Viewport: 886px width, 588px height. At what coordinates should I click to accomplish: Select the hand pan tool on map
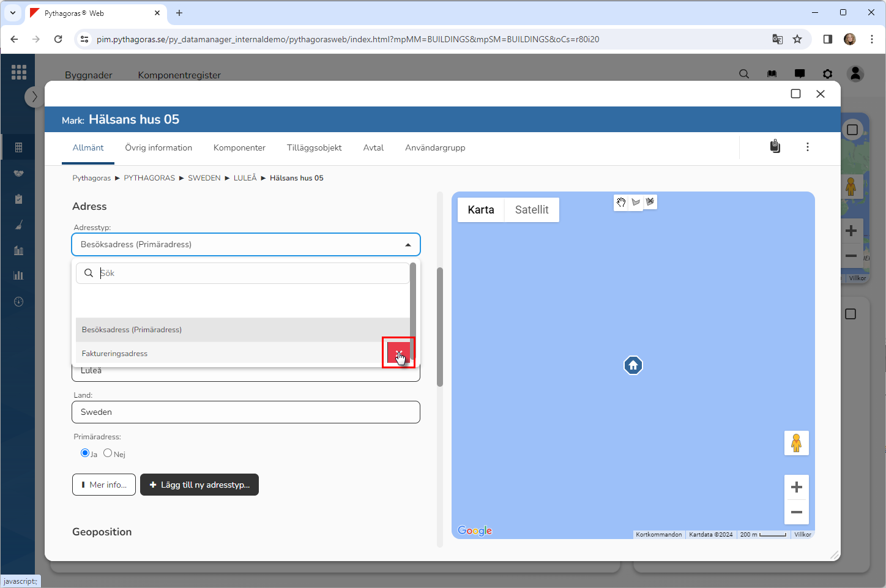(x=621, y=202)
